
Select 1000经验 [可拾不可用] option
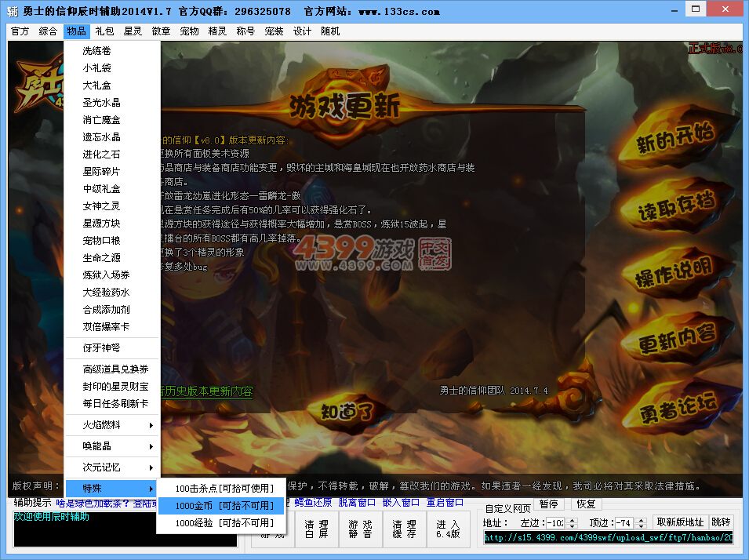click(x=221, y=522)
